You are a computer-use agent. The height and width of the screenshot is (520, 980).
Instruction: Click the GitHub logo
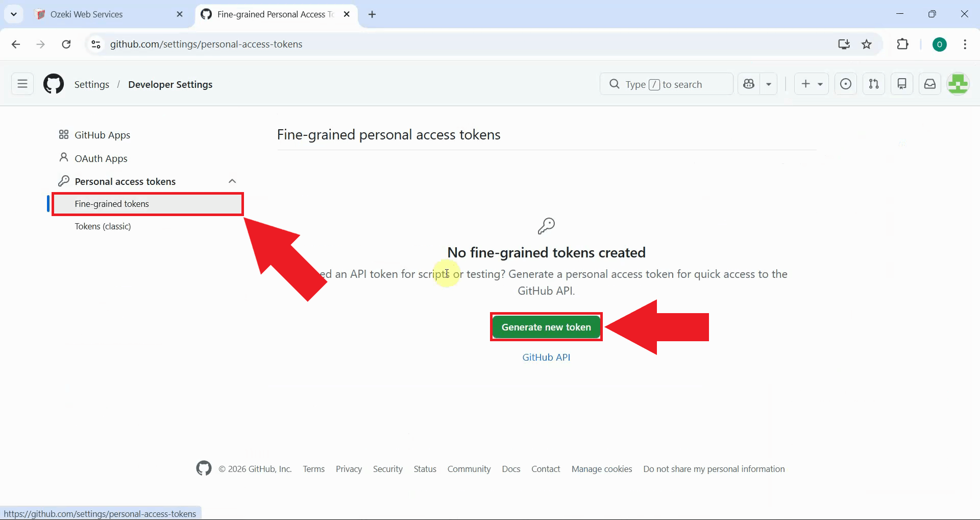pos(53,84)
